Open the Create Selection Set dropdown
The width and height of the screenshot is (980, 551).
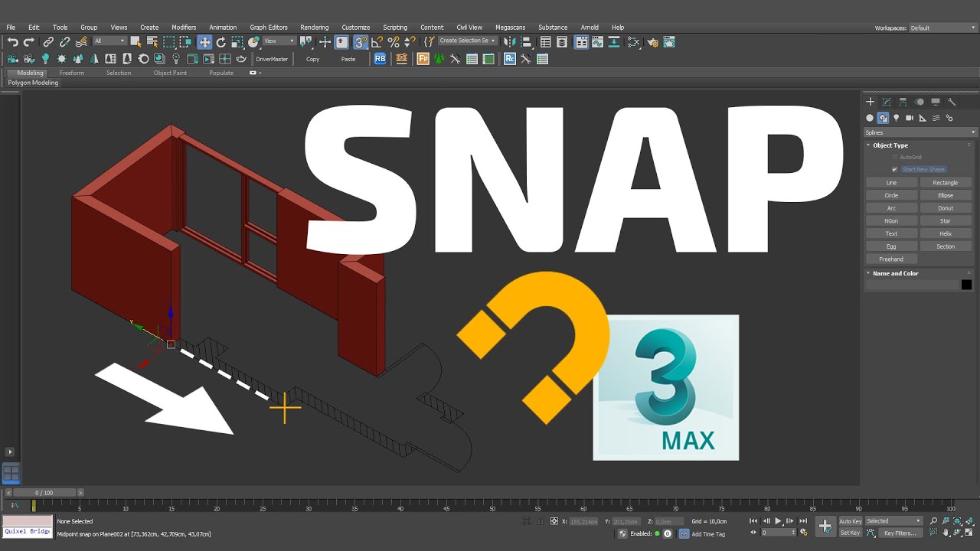coord(467,41)
